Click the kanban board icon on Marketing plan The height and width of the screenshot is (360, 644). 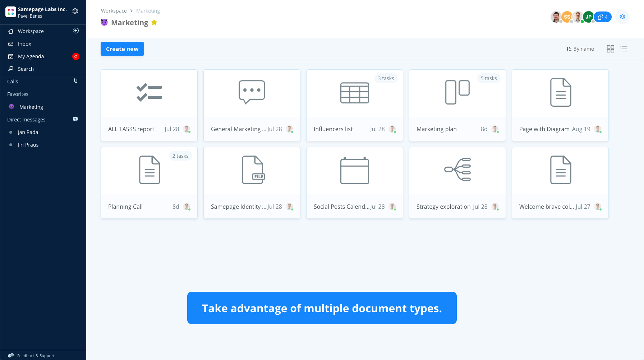(457, 92)
